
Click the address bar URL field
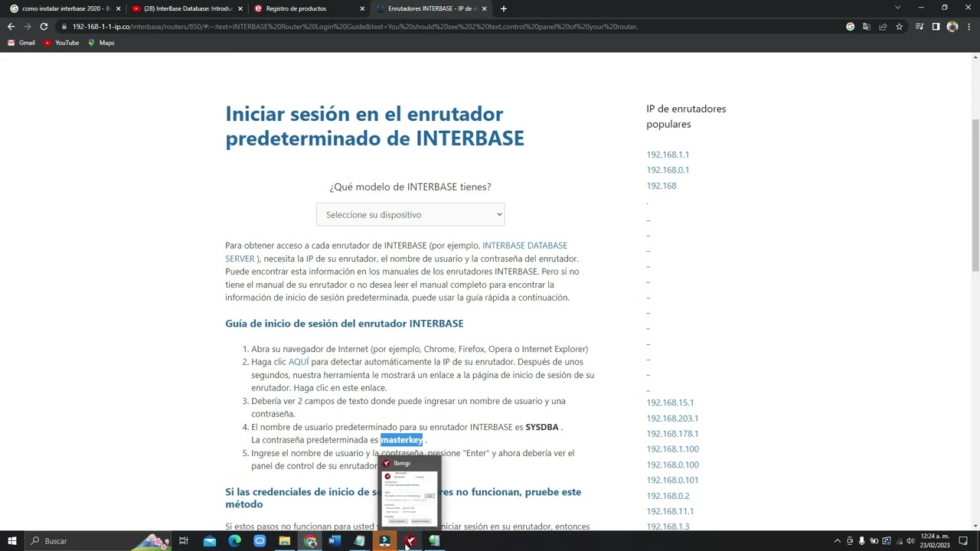452,26
